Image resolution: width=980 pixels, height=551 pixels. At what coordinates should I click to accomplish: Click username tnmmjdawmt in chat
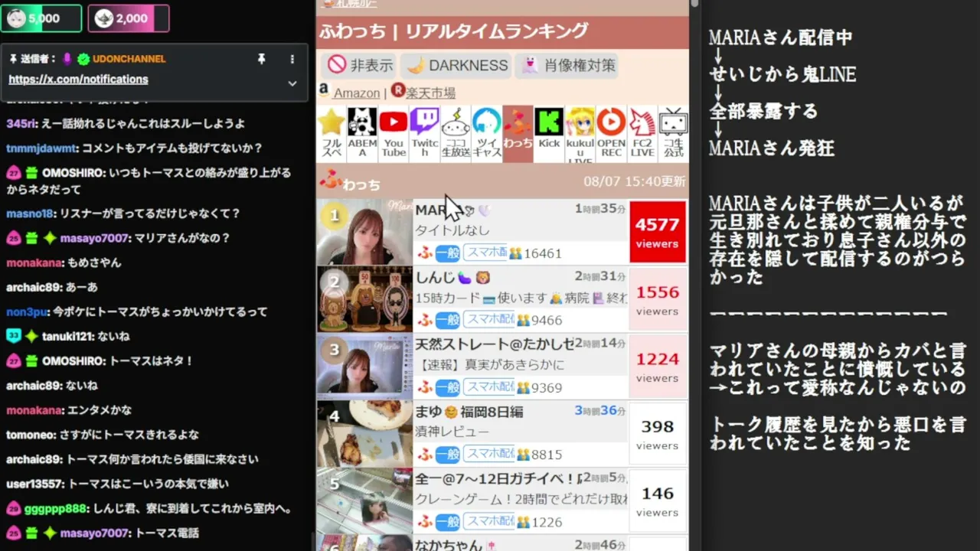(x=41, y=148)
